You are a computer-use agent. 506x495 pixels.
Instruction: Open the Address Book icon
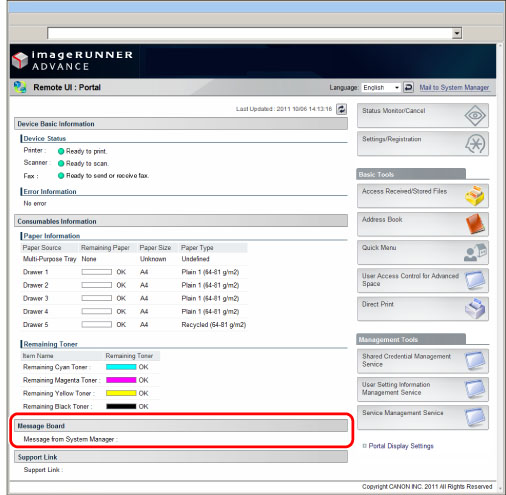point(475,224)
